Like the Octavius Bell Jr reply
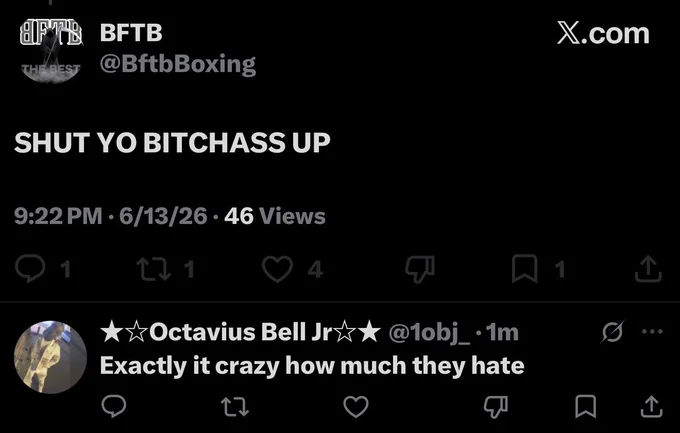The height and width of the screenshot is (433, 680). [x=356, y=407]
